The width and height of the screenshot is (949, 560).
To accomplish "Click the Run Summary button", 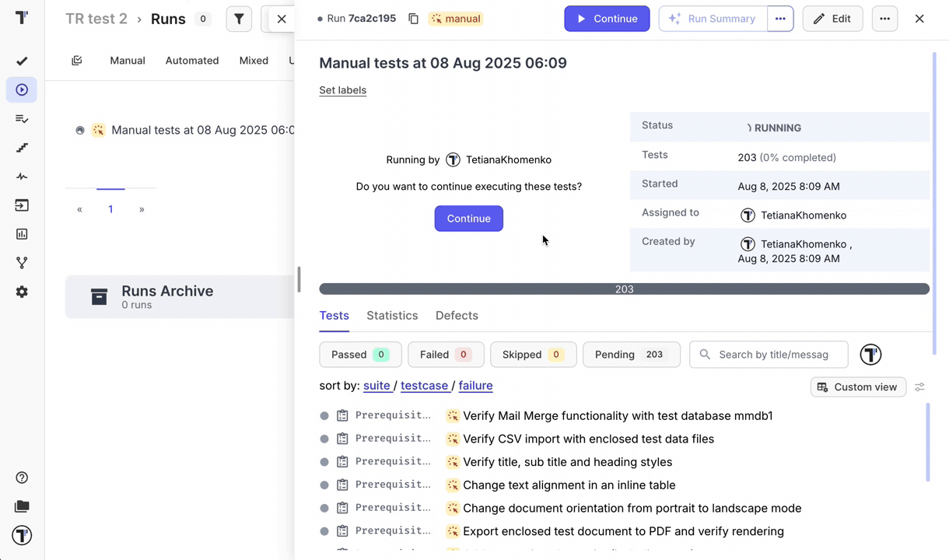I will pos(713,19).
